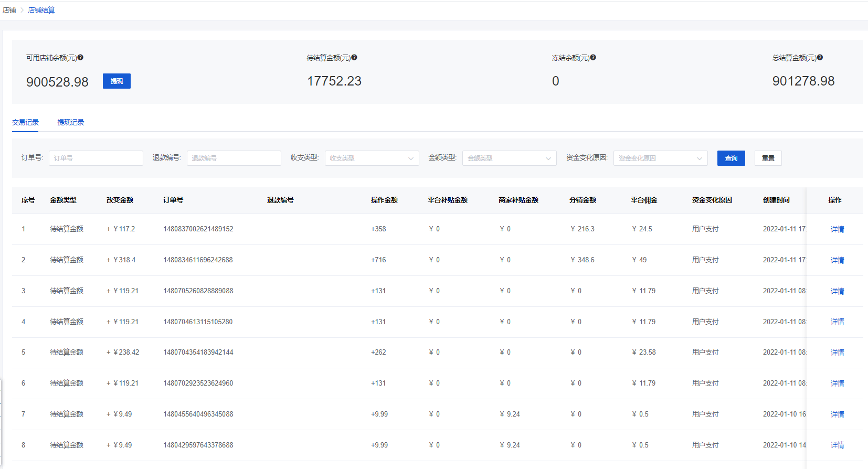Click the 商家补贴金额 column header
The height and width of the screenshot is (469, 868).
tap(518, 200)
